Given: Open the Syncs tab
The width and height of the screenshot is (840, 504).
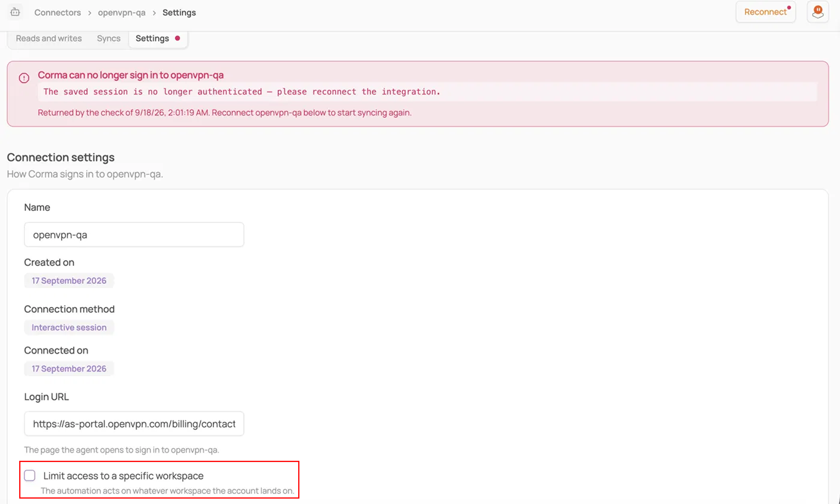Looking at the screenshot, I should 109,38.
